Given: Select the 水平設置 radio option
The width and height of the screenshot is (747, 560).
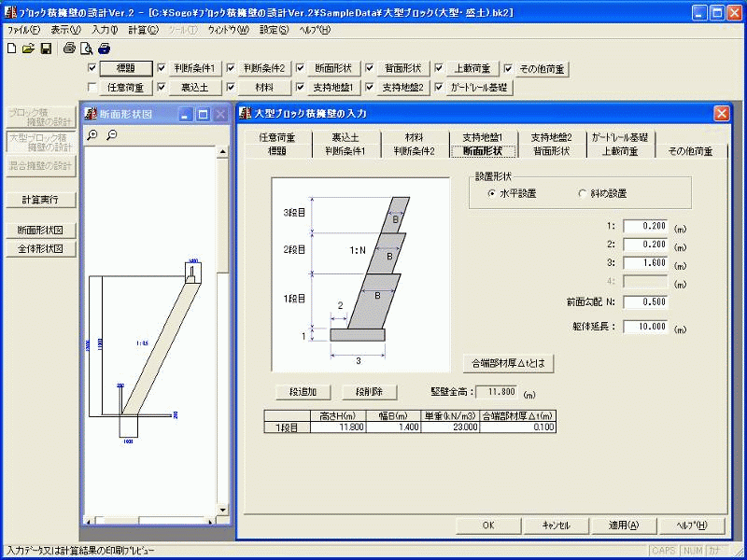Looking at the screenshot, I should point(491,193).
